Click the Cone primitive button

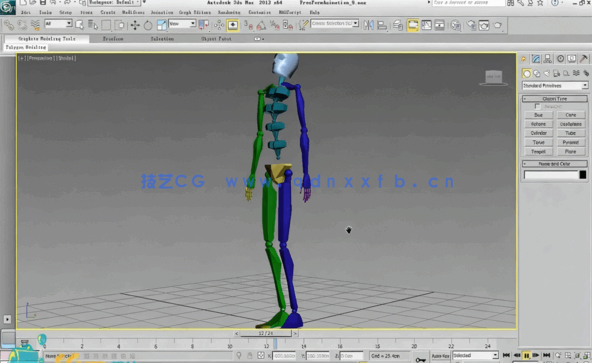pos(570,115)
